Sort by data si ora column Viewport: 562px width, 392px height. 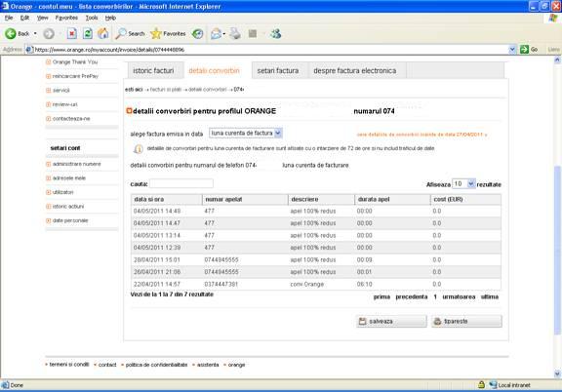click(x=167, y=199)
